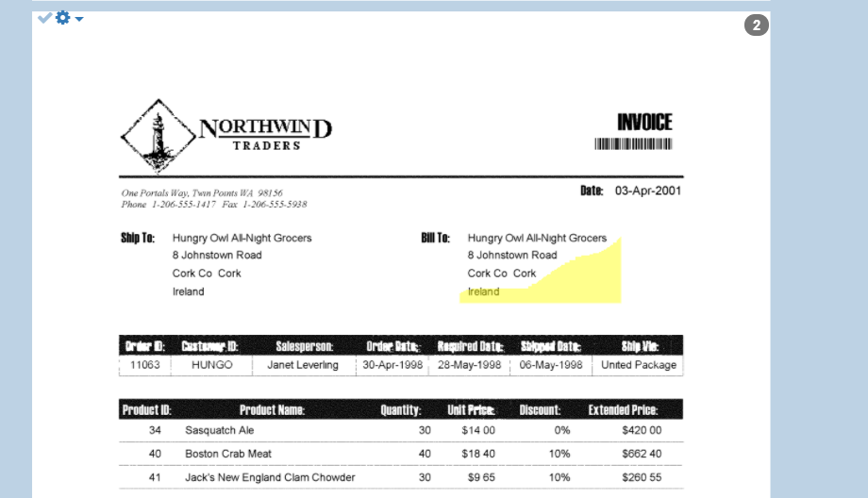Click the page number 2 badge

click(x=756, y=25)
